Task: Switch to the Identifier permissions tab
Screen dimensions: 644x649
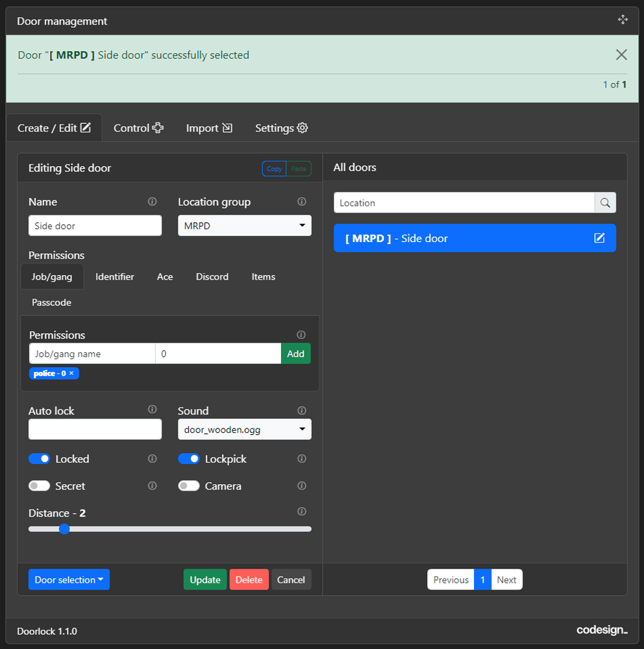Action: pos(114,276)
